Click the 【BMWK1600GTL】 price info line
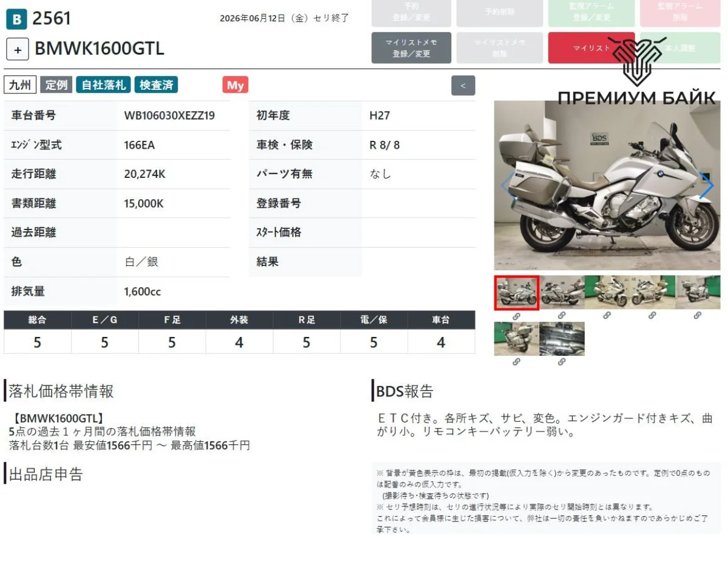This screenshot has height=567, width=728. pos(58,418)
